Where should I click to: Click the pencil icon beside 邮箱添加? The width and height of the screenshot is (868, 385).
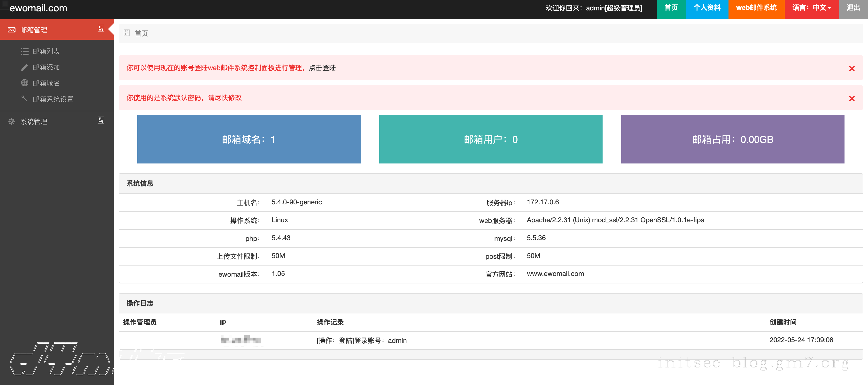pyautogui.click(x=25, y=67)
